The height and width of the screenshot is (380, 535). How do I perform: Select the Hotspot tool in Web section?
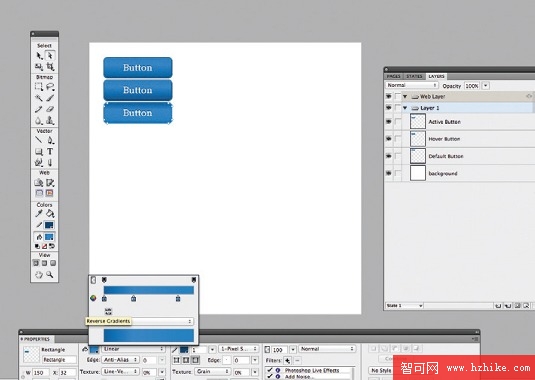point(39,182)
